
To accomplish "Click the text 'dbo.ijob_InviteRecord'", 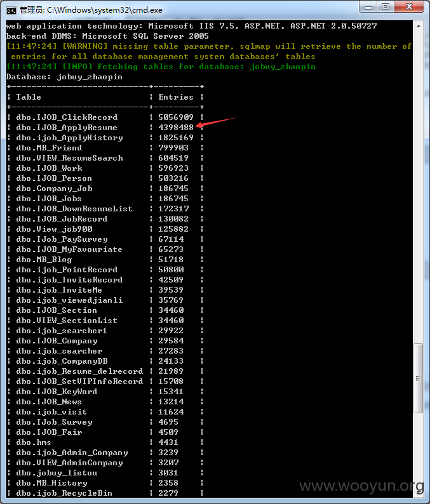I will click(x=69, y=280).
